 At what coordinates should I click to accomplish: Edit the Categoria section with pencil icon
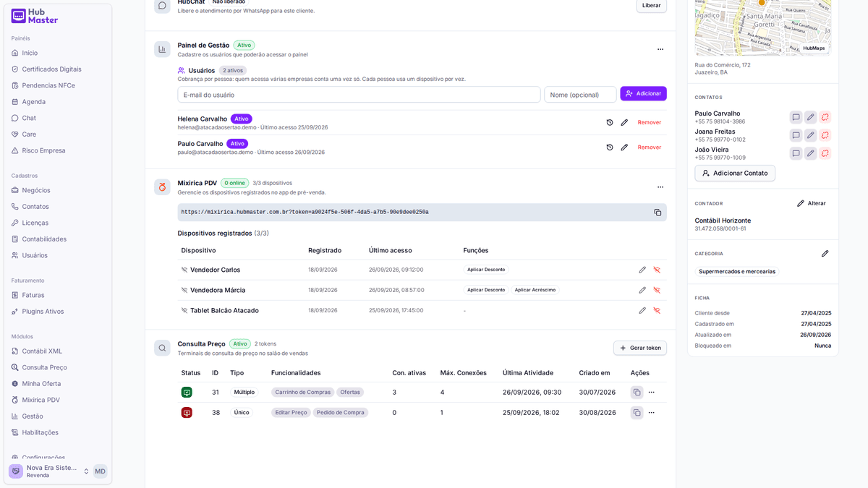pos(825,254)
